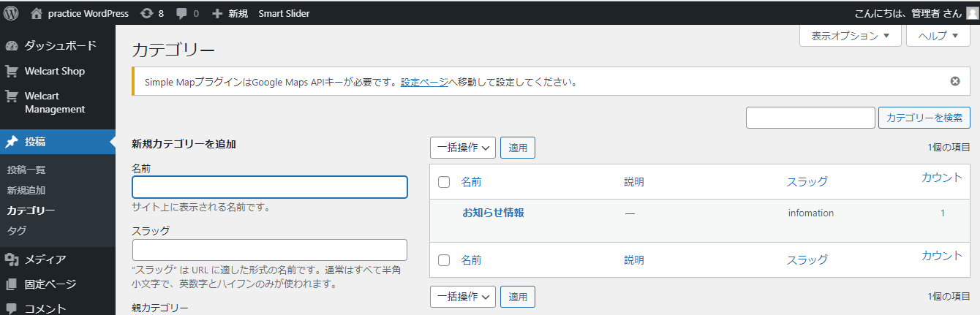This screenshot has width=980, height=315.
Task: Open the bottom 一括操作 dropdown
Action: click(463, 297)
